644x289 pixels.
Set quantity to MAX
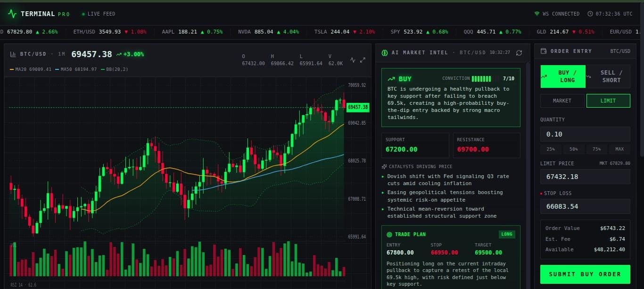(x=619, y=149)
